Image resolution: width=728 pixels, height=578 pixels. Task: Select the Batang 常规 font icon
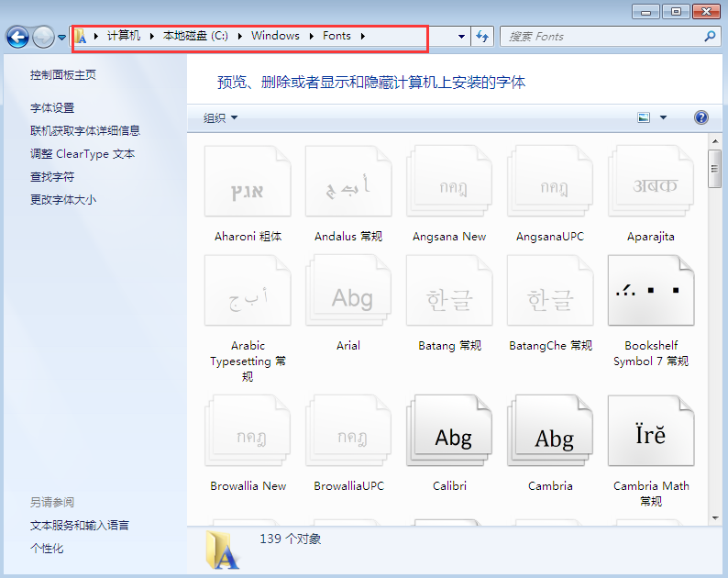tap(449, 291)
